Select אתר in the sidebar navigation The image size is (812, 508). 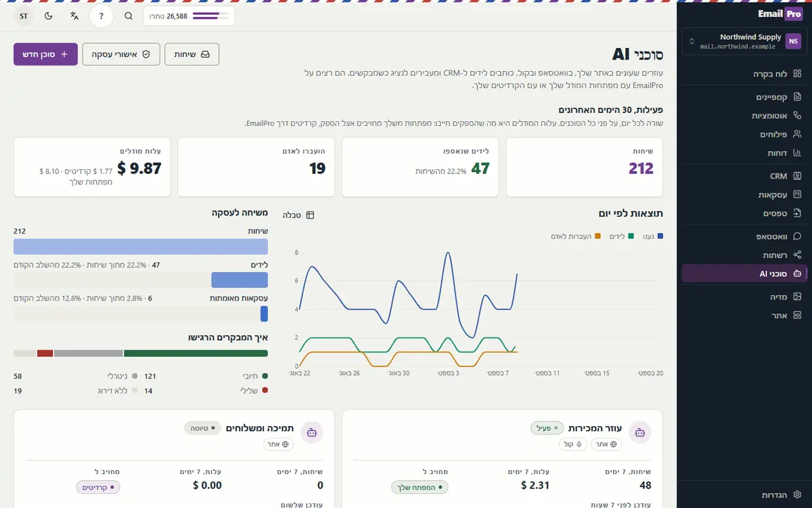[x=744, y=316]
